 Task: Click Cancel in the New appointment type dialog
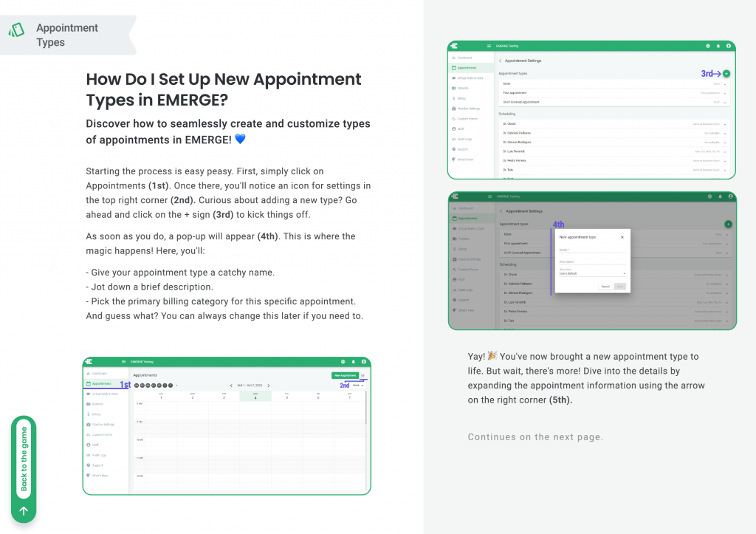pyautogui.click(x=605, y=287)
